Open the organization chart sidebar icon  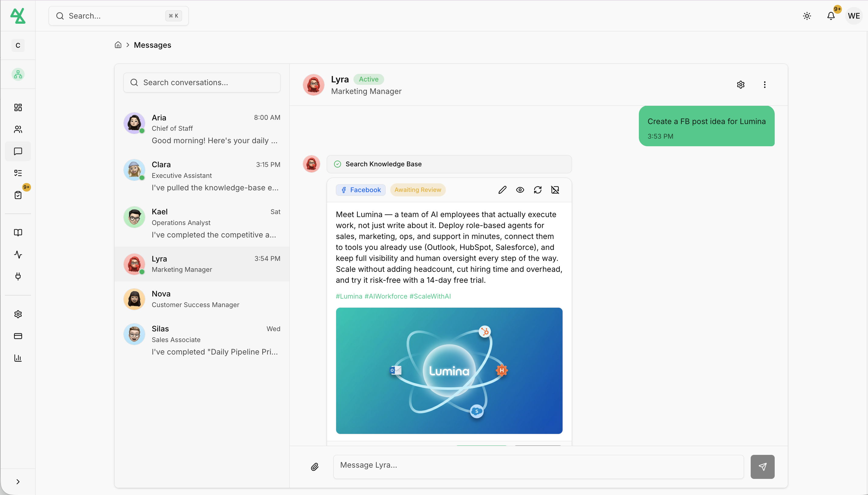(18, 74)
